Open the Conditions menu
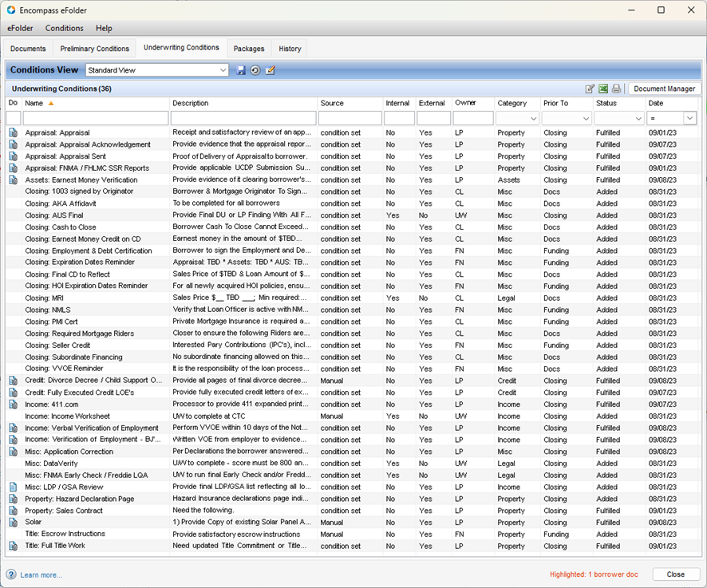This screenshot has height=588, width=707. (x=64, y=28)
